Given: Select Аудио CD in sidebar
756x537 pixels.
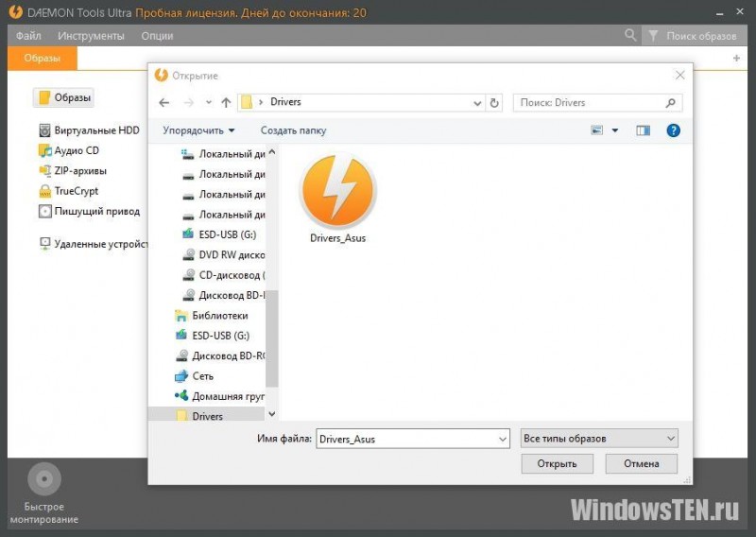Looking at the screenshot, I should 69,150.
